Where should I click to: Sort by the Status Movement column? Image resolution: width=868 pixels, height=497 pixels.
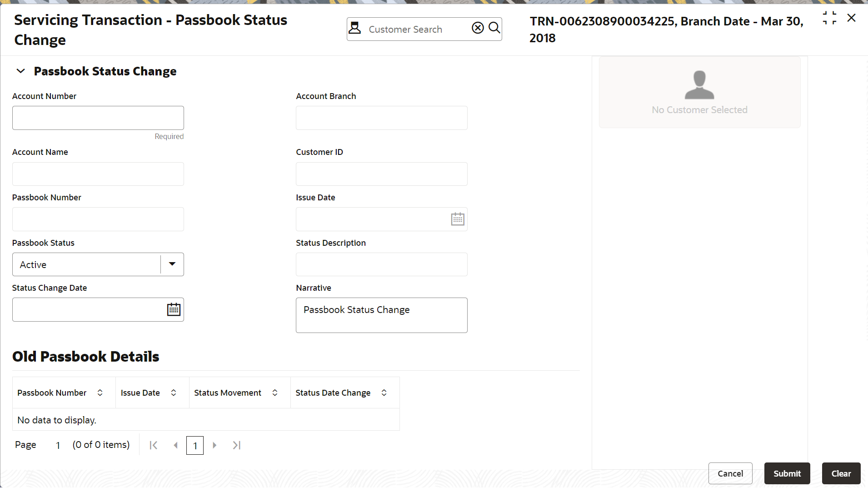click(x=275, y=393)
